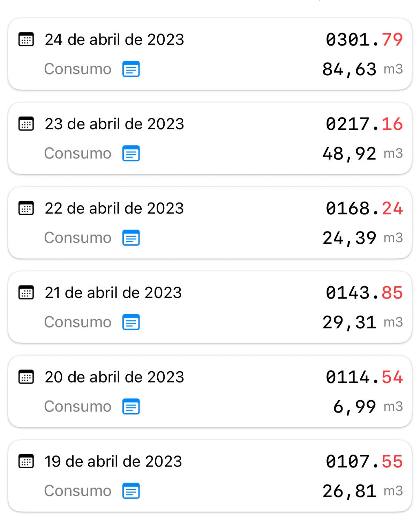This screenshot has height=516, width=420.
Task: Click the meter reading 0107.55
Action: point(364,461)
